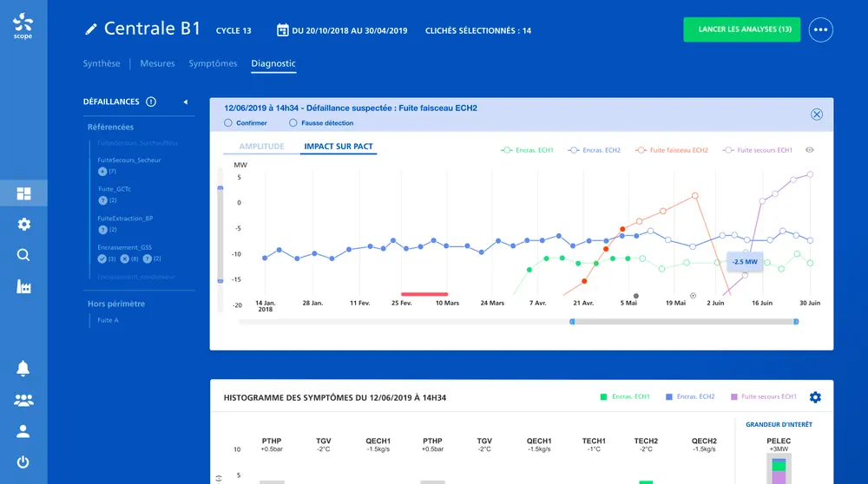Select faded Encrassement_condenseur entry
Viewport: 868px width, 484px height.
click(136, 277)
